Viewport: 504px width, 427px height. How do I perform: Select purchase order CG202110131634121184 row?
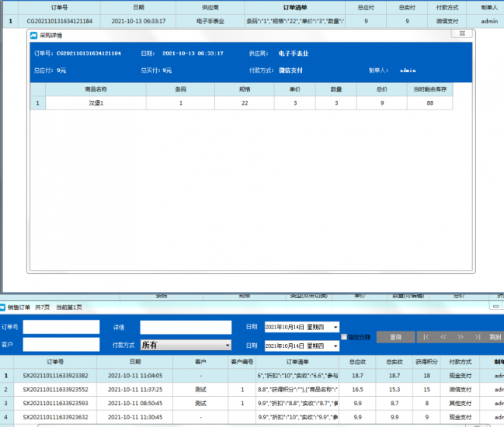59,21
